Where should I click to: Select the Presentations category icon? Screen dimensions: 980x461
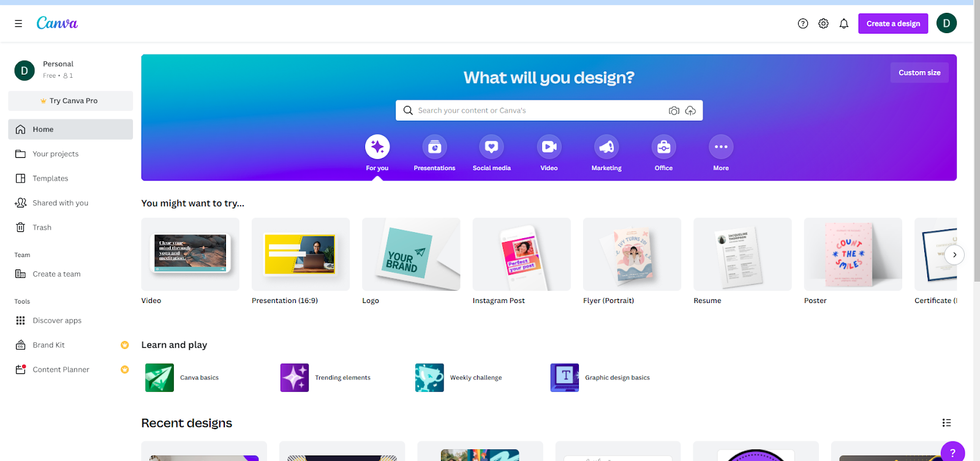click(434, 147)
